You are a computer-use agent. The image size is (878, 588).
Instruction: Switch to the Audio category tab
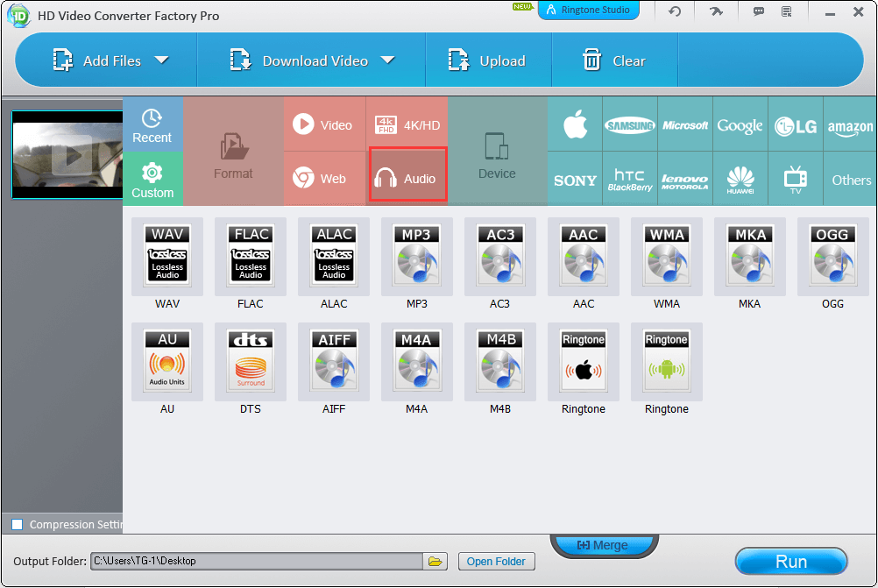[x=408, y=179]
